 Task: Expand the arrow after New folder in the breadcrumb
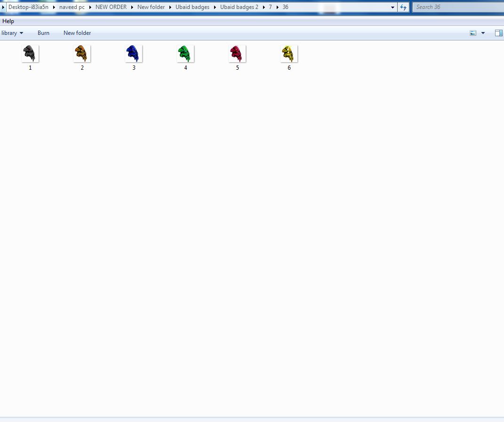coord(170,7)
